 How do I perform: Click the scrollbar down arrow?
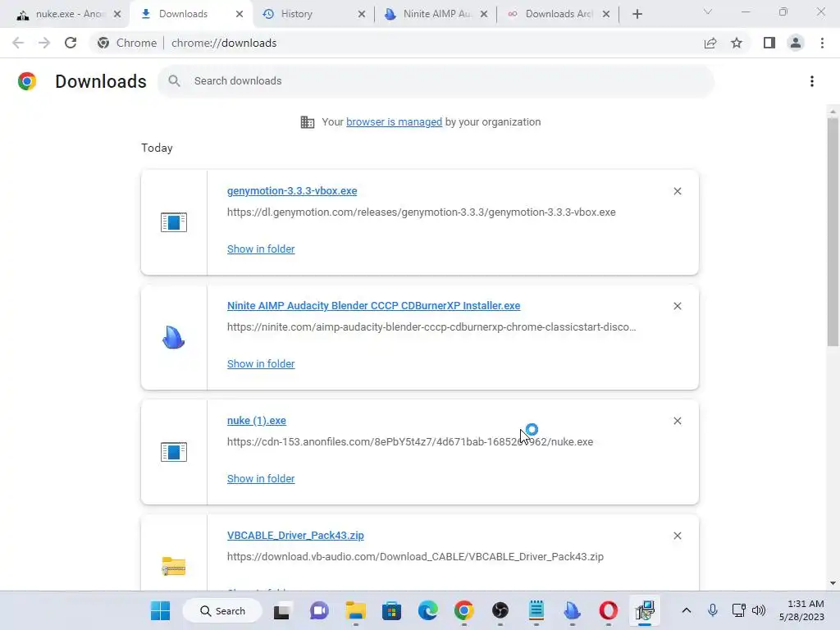tap(833, 583)
